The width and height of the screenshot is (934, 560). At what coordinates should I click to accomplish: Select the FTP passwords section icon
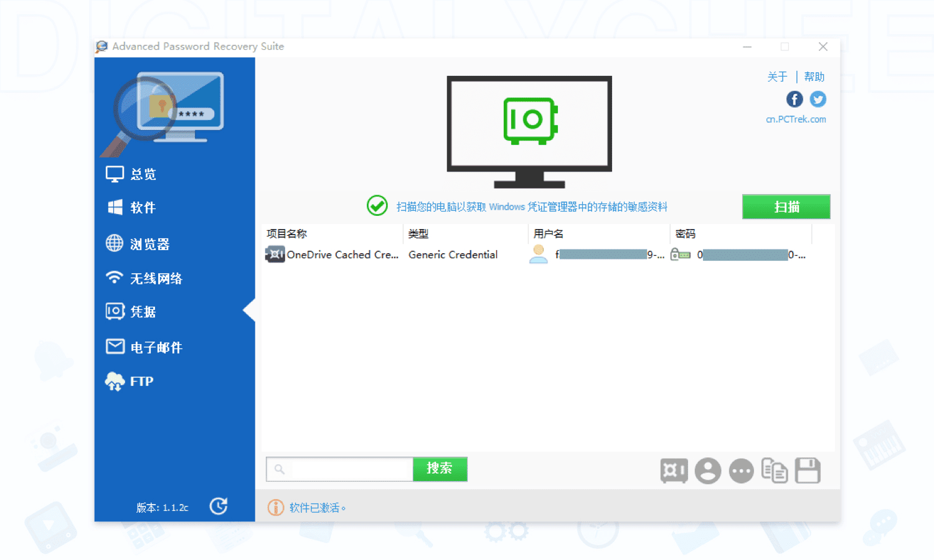click(x=115, y=381)
